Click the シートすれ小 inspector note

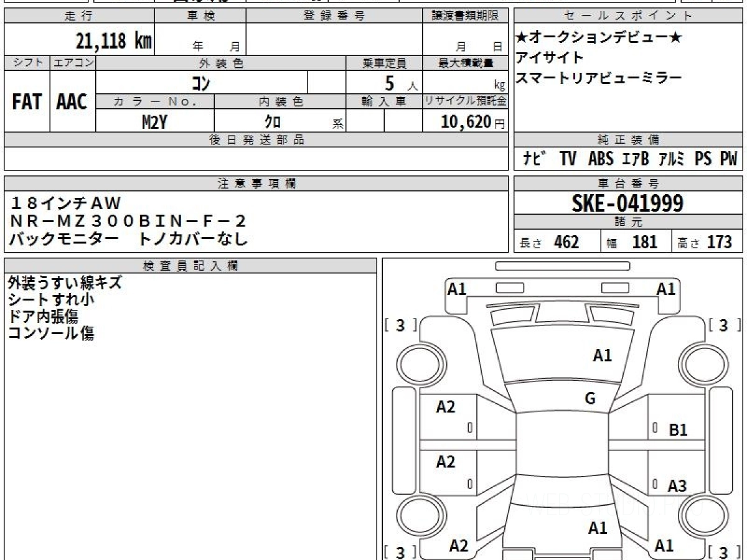pyautogui.click(x=51, y=299)
